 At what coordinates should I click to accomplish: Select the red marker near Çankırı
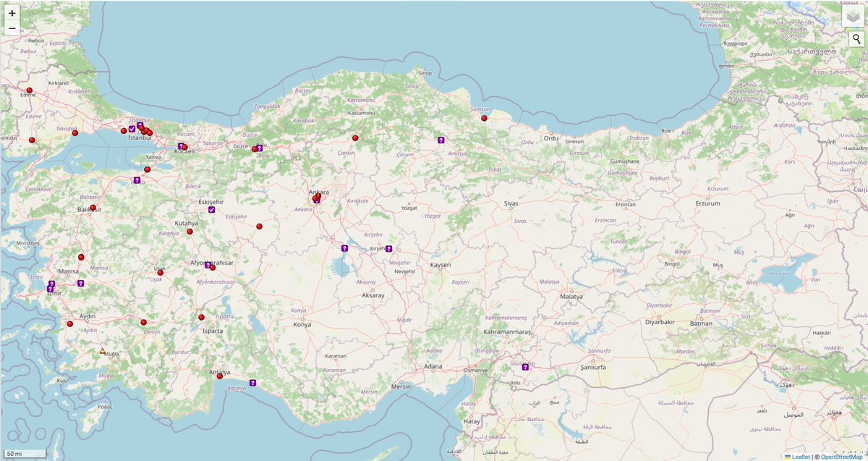tap(355, 138)
